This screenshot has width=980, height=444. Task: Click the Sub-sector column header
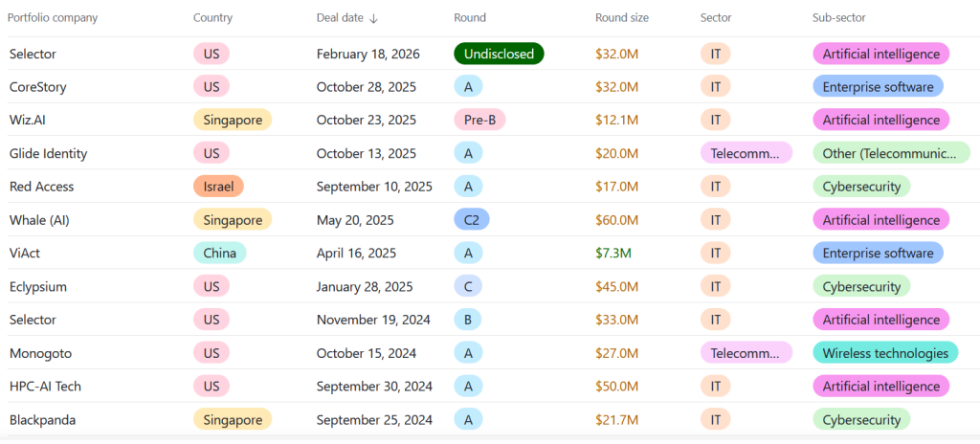pyautogui.click(x=840, y=18)
